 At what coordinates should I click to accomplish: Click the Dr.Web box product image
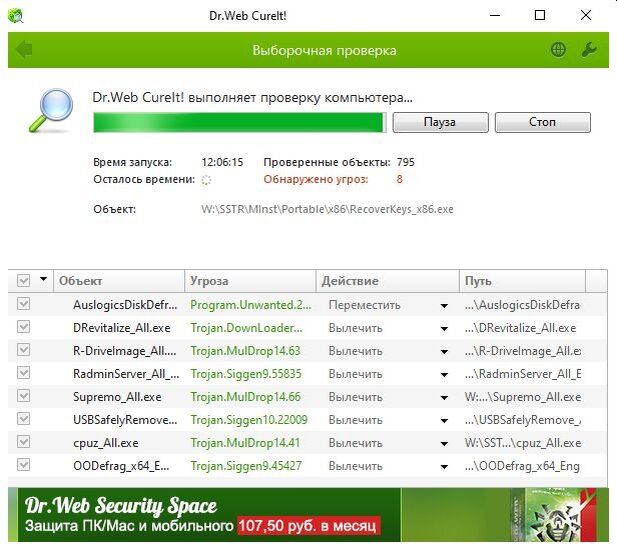pos(554,515)
